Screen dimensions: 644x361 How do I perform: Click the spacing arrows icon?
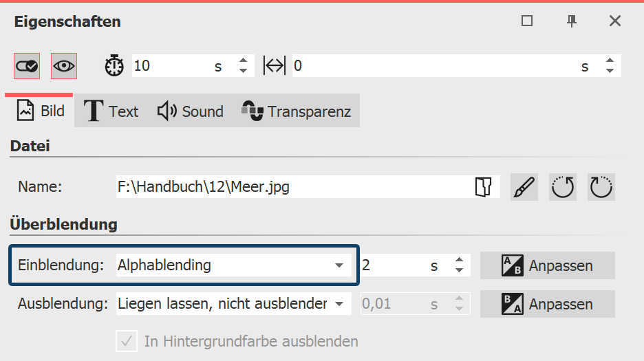point(274,66)
